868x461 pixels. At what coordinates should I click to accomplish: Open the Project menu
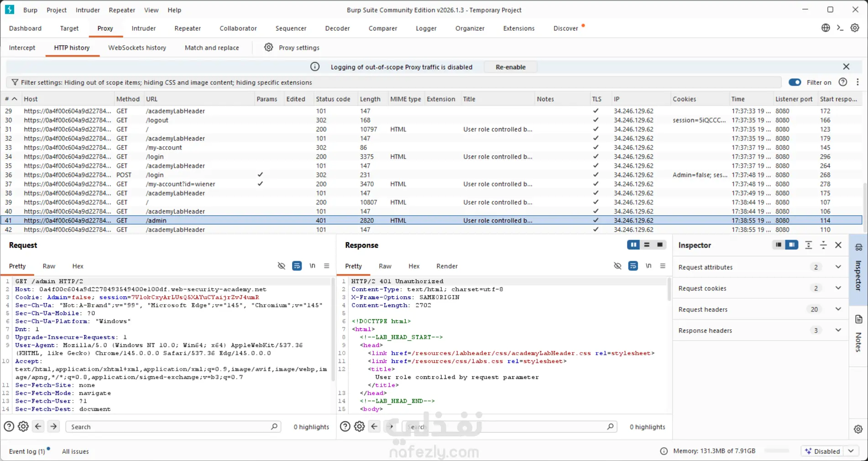[x=57, y=10]
